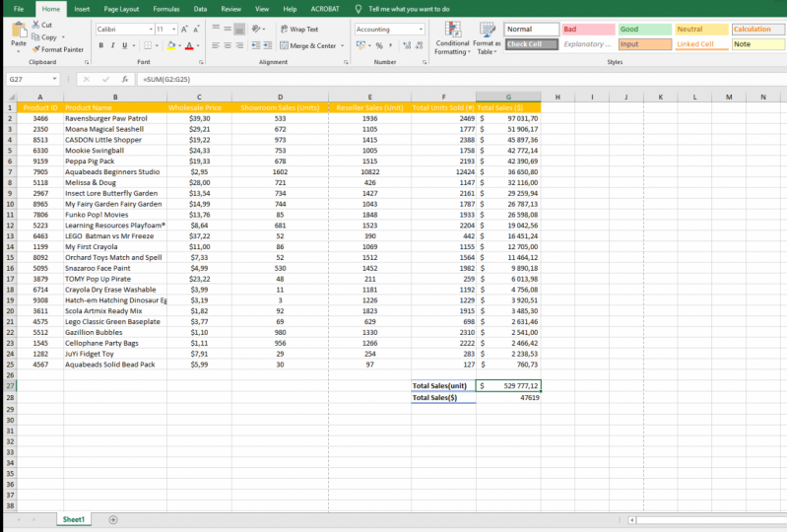Decrease the cell indent

coord(256,45)
